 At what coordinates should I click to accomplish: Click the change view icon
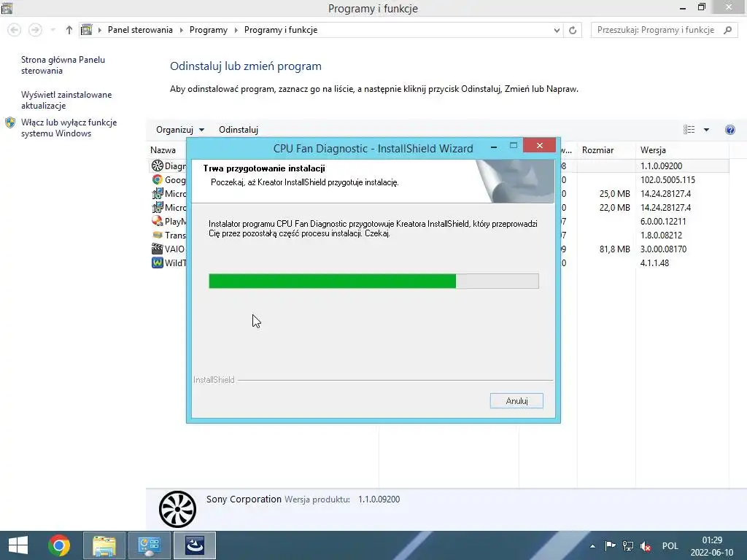689,130
